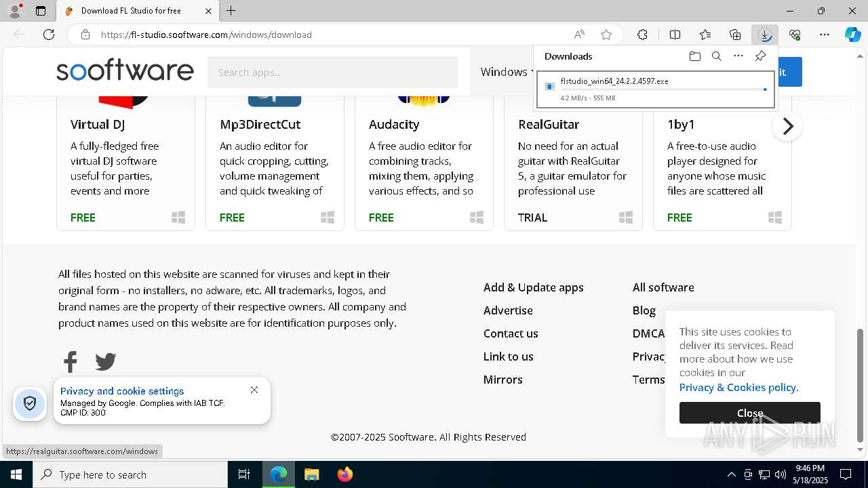Click the TRIAL label on RealGuitar

pos(532,218)
